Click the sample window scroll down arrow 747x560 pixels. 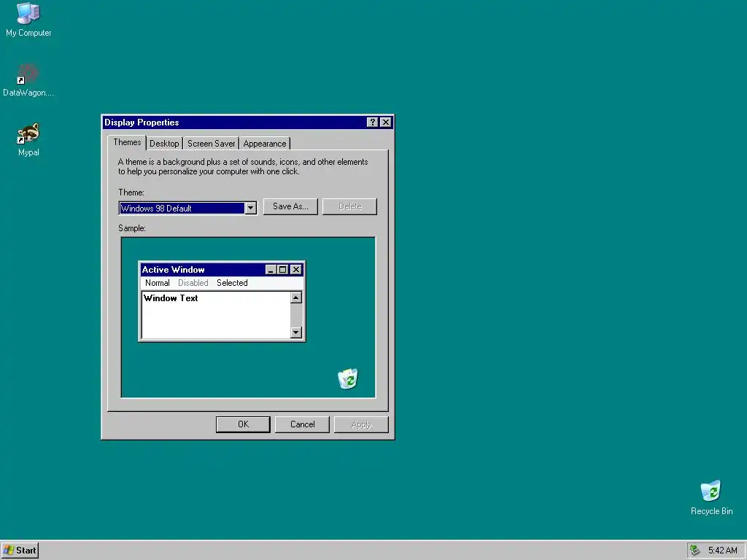coord(296,332)
